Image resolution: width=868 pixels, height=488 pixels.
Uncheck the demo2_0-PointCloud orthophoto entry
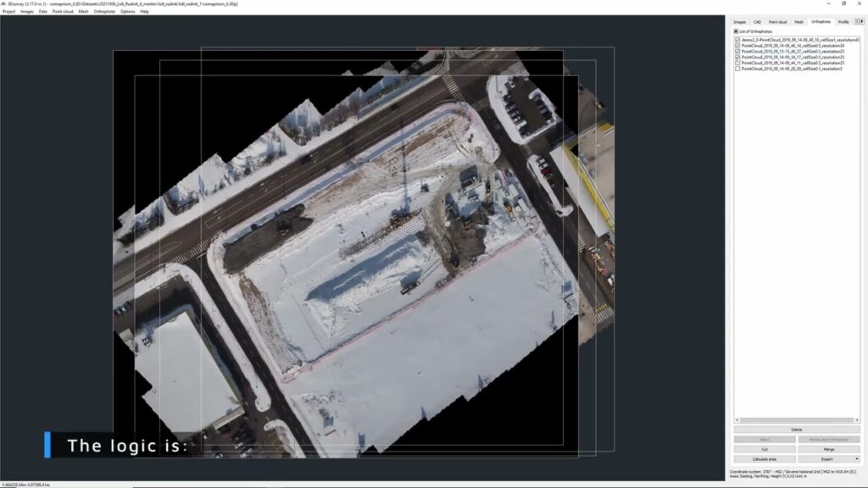[x=737, y=40]
